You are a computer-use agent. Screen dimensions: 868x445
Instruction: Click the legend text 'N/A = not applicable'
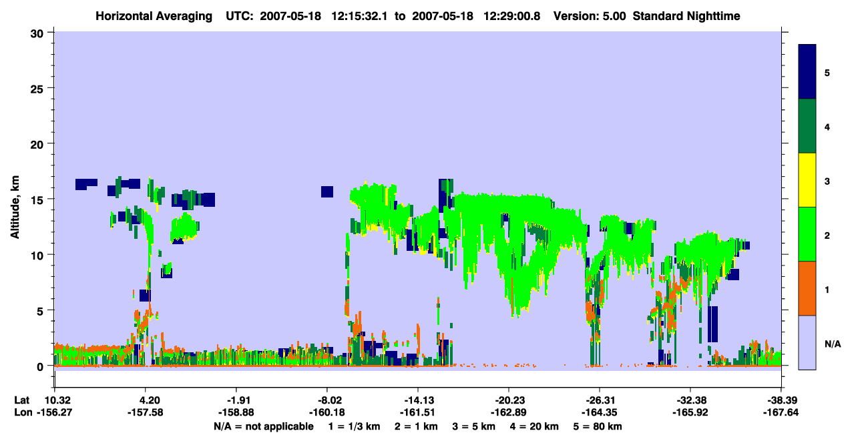[x=263, y=426]
